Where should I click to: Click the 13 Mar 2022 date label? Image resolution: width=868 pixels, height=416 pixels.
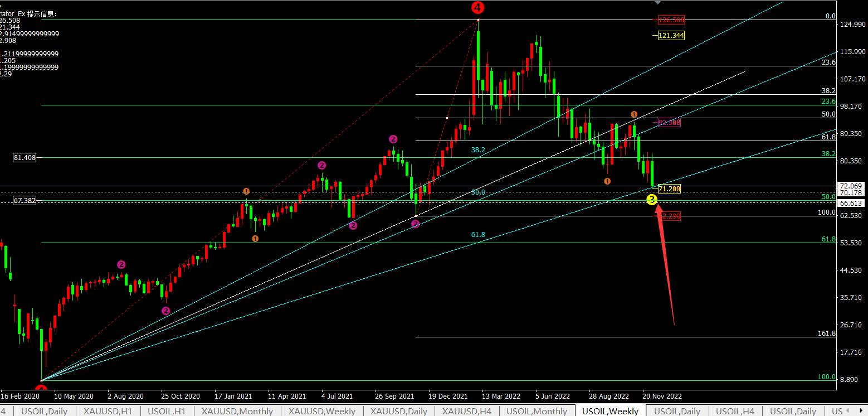click(501, 396)
